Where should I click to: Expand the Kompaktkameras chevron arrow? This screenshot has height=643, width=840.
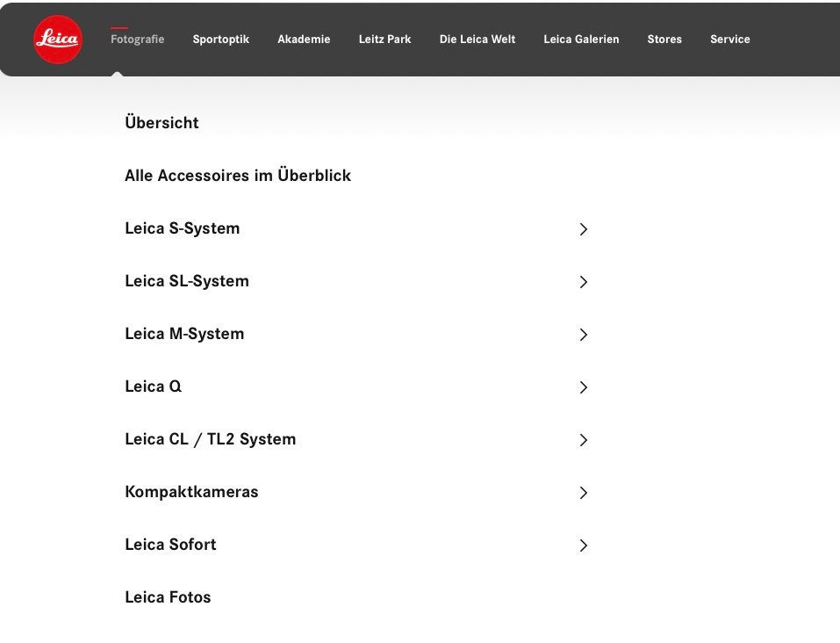[583, 493]
